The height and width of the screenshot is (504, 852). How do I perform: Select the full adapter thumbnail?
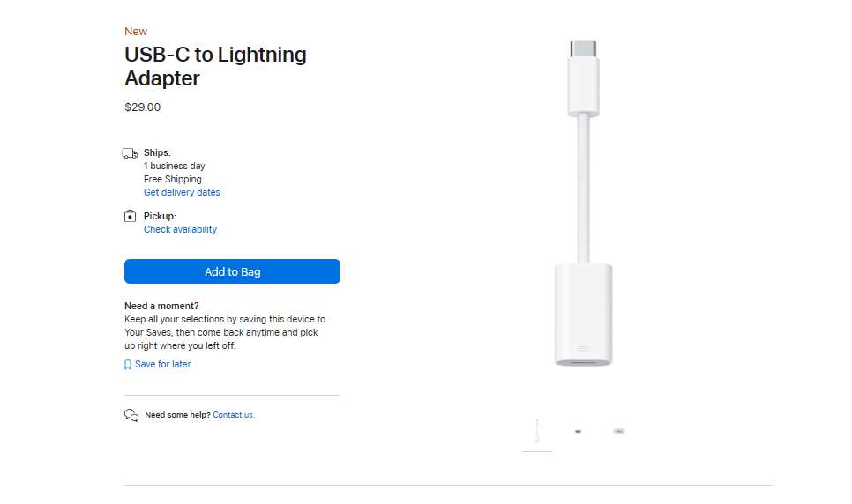click(537, 432)
